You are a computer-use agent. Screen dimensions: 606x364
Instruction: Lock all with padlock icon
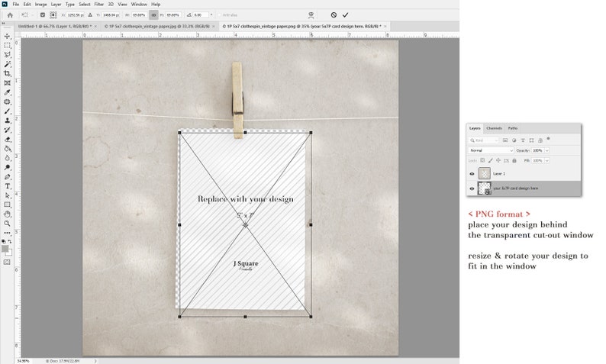pos(514,160)
